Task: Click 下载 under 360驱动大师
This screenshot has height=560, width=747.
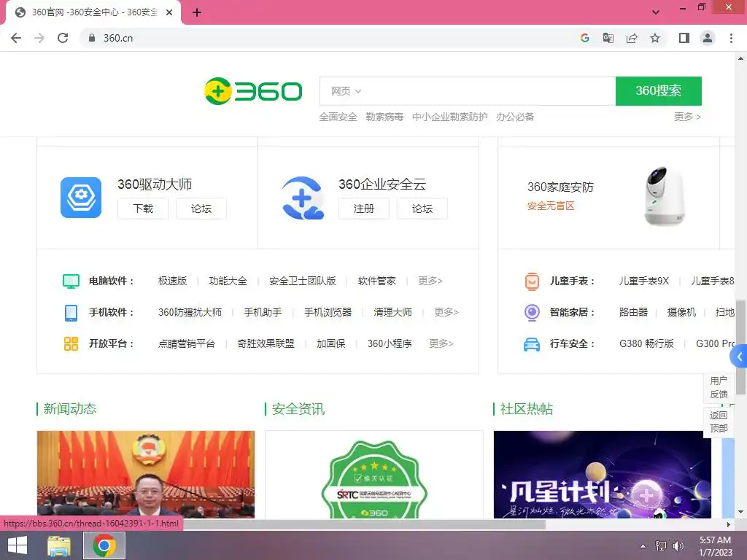Action: (x=143, y=209)
